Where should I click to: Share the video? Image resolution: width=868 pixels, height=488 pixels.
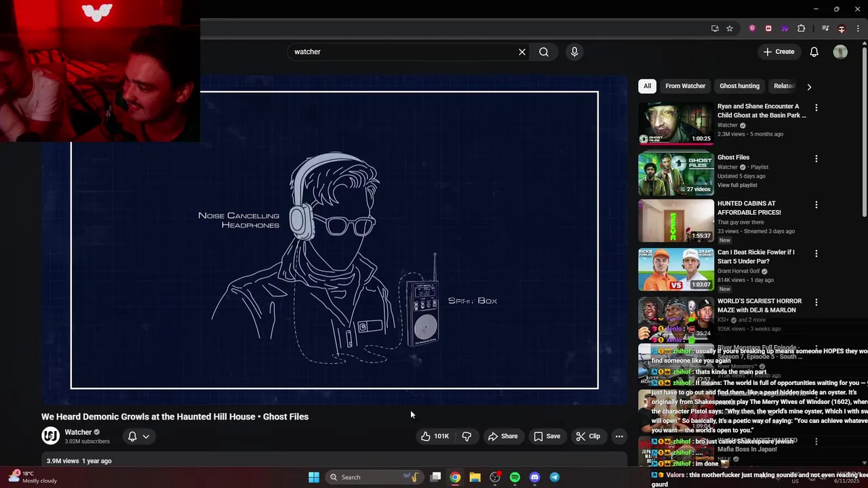point(503,436)
